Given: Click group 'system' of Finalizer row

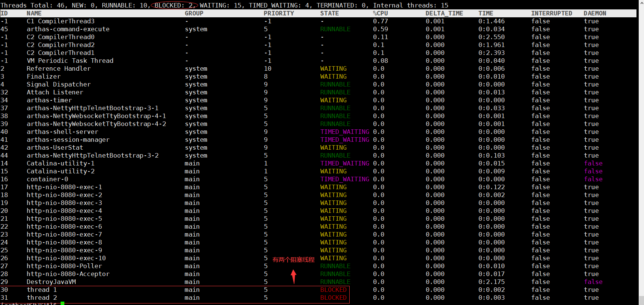Looking at the screenshot, I should point(196,76).
